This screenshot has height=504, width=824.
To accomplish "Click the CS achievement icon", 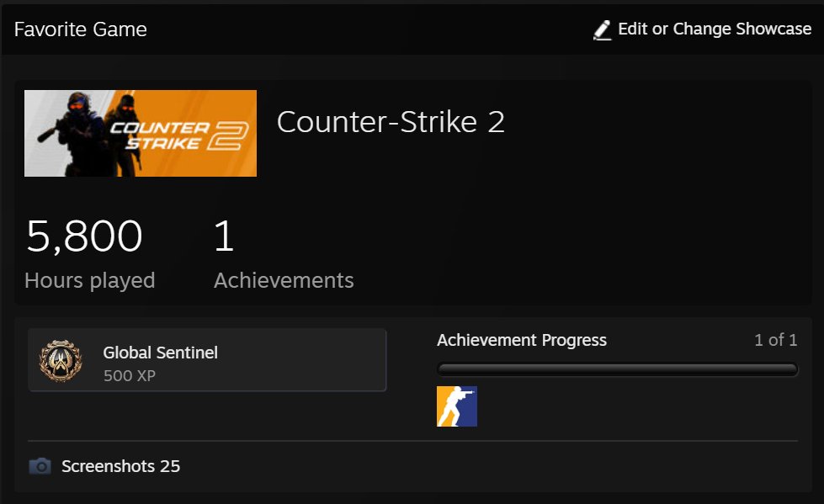I will point(457,406).
